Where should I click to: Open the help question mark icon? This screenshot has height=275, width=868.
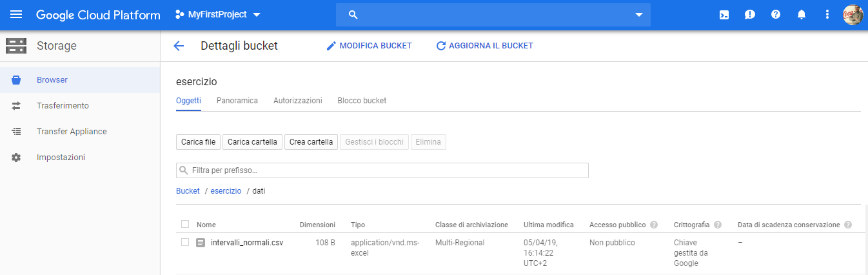(776, 15)
